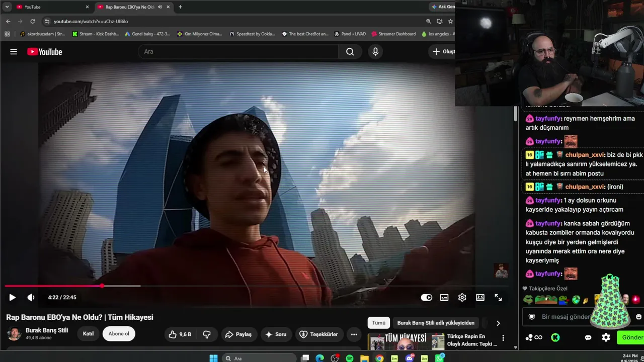Open the emoji picker in chat
The width and height of the screenshot is (644, 362).
click(638, 317)
